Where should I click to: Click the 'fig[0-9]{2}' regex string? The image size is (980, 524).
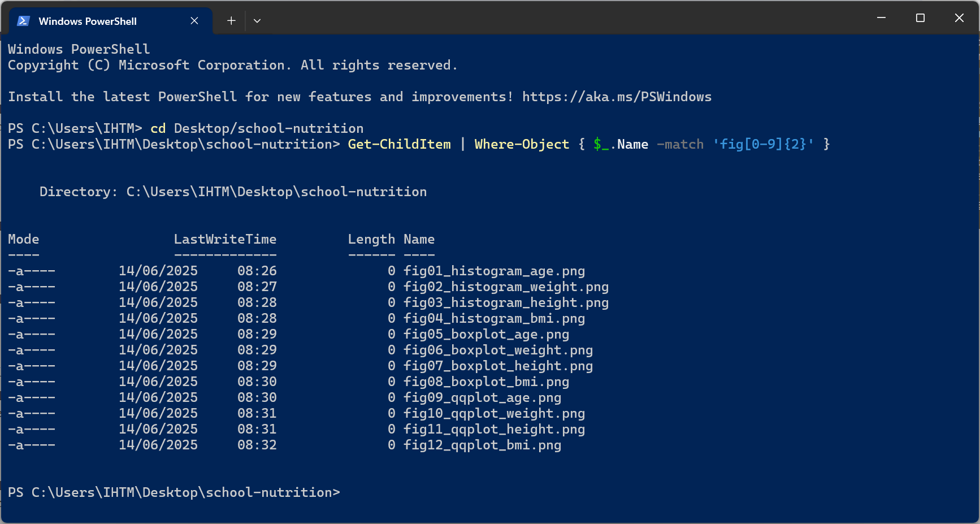[x=764, y=144]
